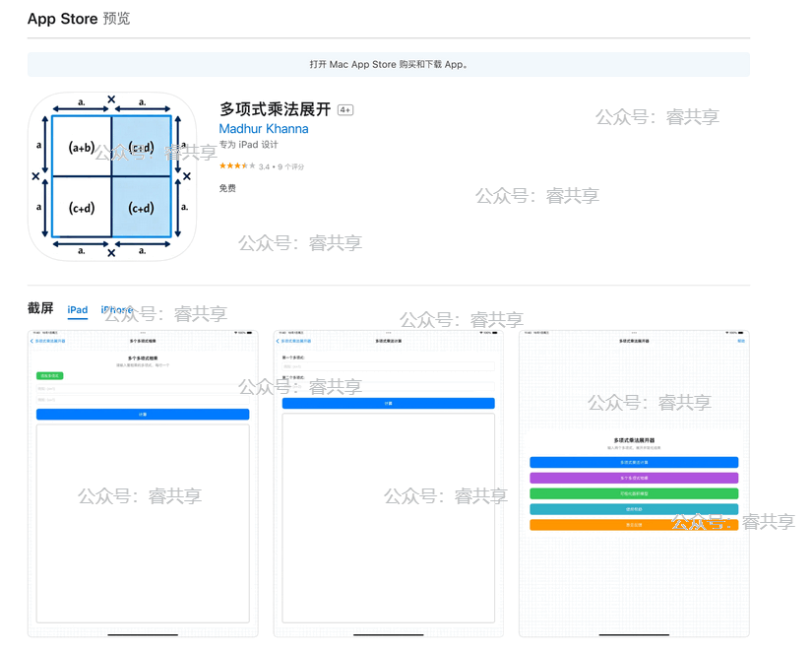
Task: Click blue 计算 button in first screenshot
Action: (x=143, y=415)
